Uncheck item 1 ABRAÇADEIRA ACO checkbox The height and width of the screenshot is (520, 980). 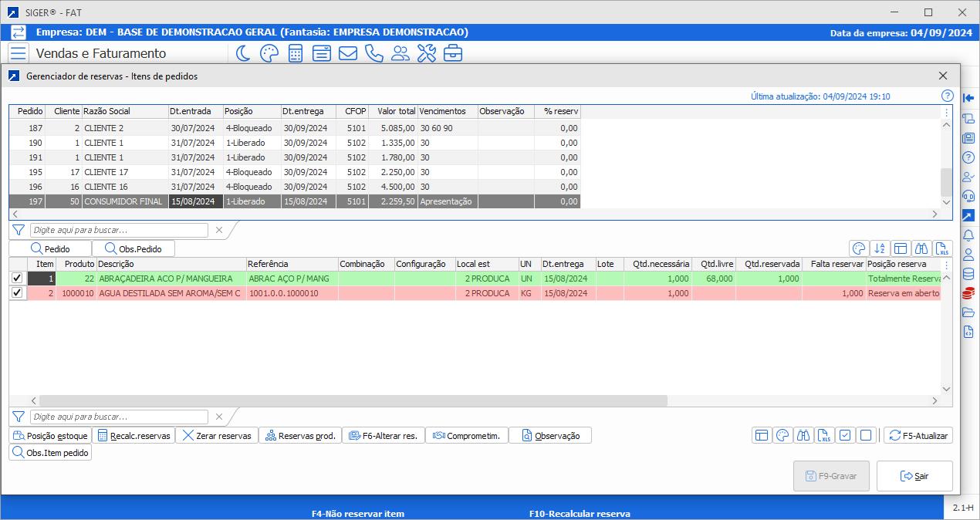point(17,278)
